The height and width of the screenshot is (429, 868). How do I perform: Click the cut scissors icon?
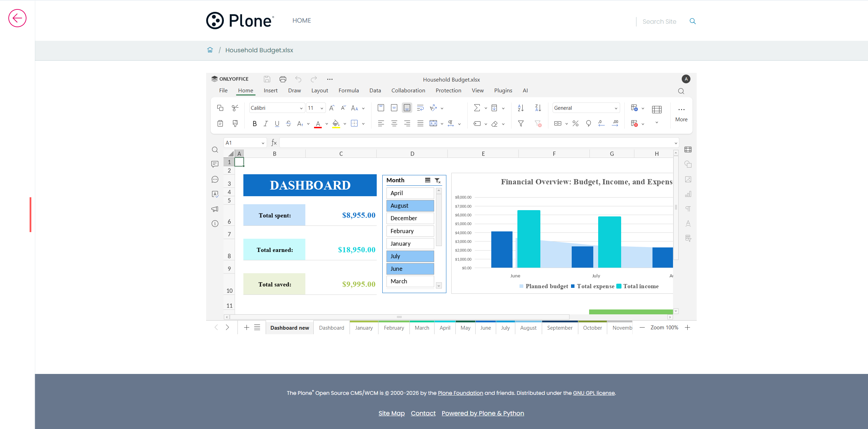click(235, 108)
